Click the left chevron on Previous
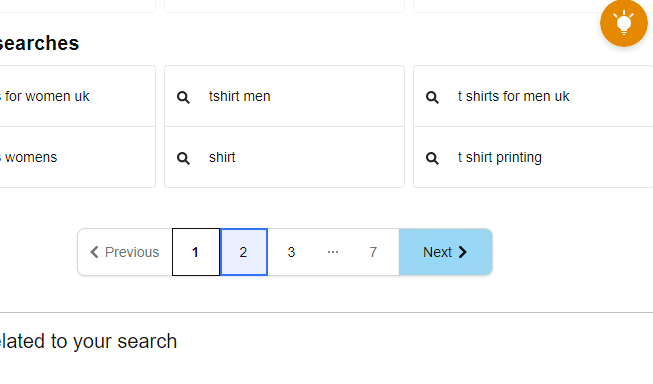 95,252
